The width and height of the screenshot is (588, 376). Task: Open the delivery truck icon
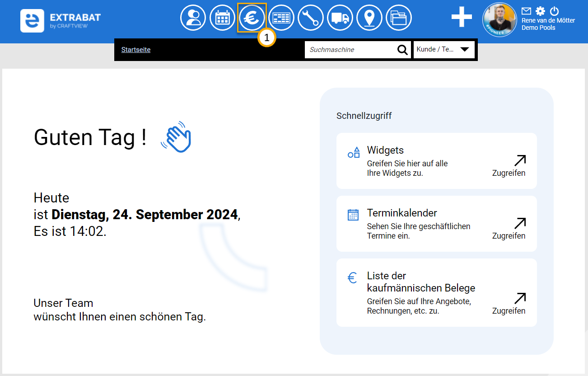[340, 18]
